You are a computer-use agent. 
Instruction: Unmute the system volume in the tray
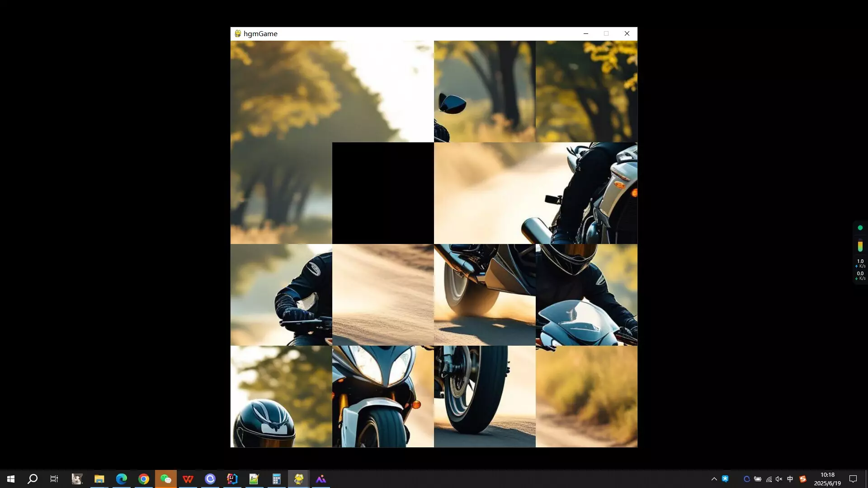[x=778, y=479]
